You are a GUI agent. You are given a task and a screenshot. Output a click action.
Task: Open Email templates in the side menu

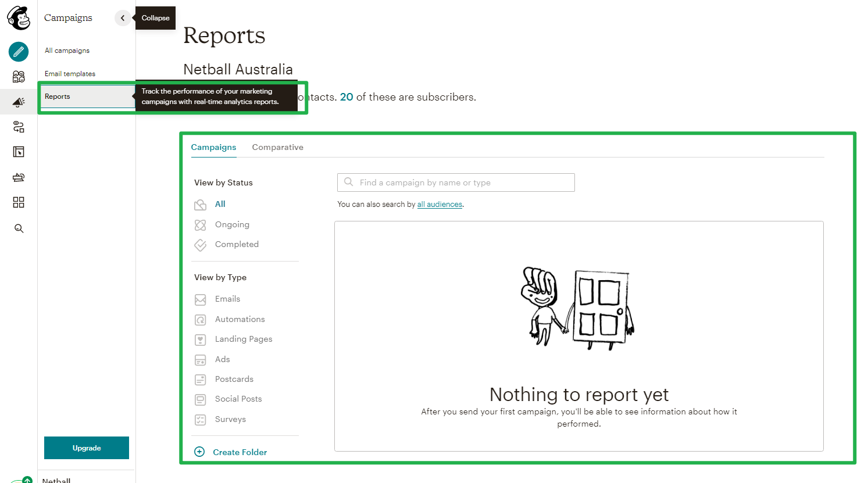click(70, 74)
